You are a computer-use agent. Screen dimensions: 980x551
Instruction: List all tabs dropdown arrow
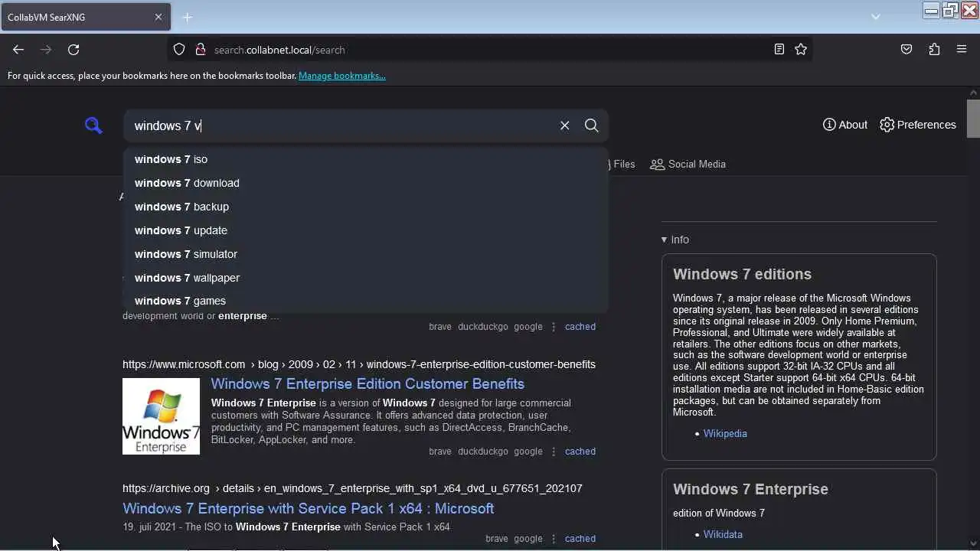point(875,17)
